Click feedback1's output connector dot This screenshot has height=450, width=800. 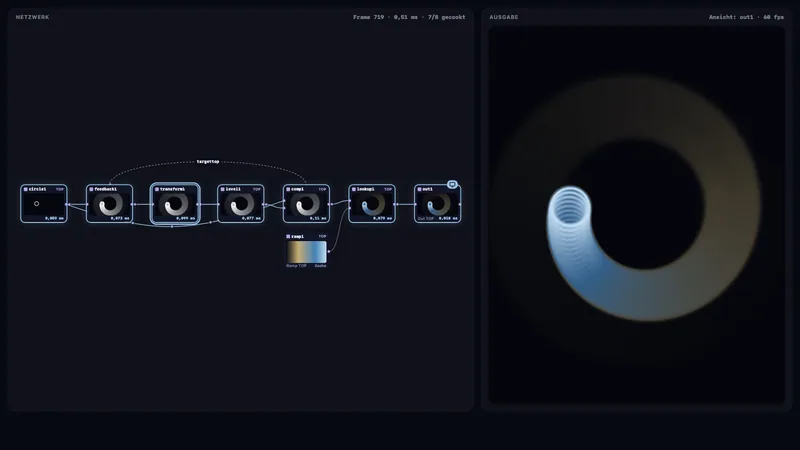(x=133, y=204)
